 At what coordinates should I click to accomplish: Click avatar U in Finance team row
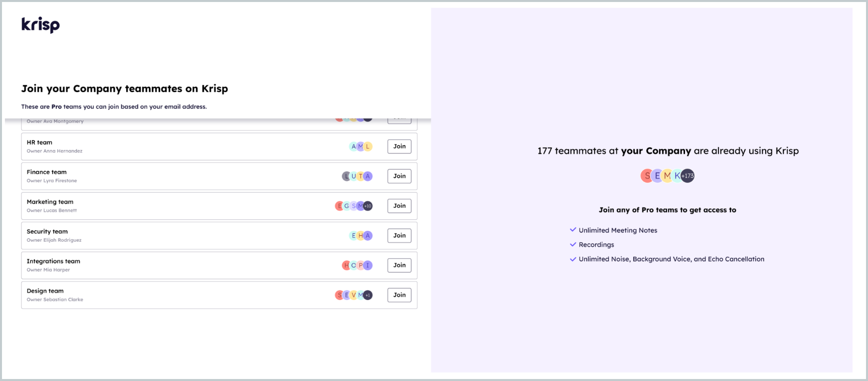tap(353, 176)
